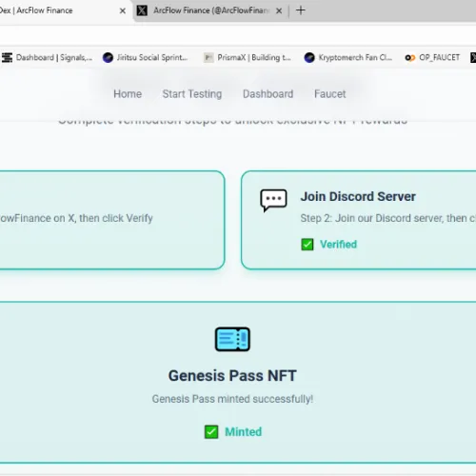Go to the Home nav item
The width and height of the screenshot is (476, 476).
128,94
